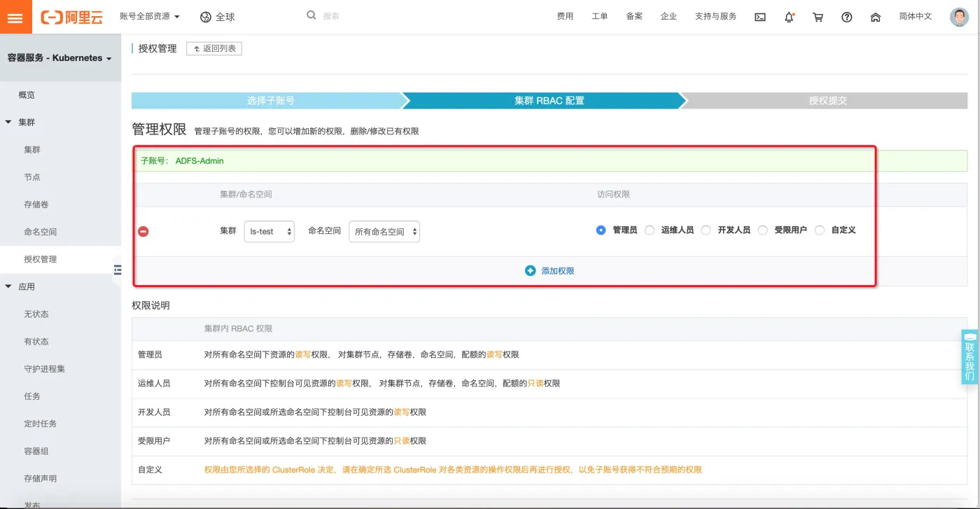Open the hamburger menu icon
The width and height of the screenshot is (980, 509).
click(15, 17)
